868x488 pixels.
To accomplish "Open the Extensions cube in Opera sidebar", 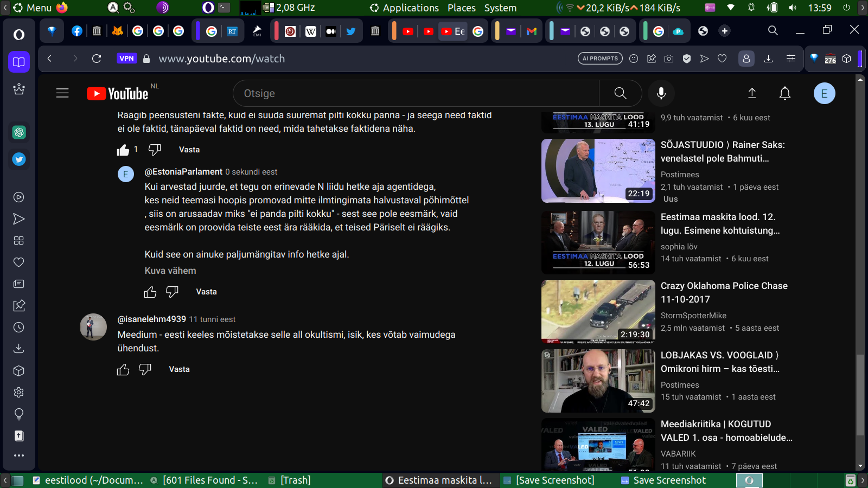I will coord(19,371).
